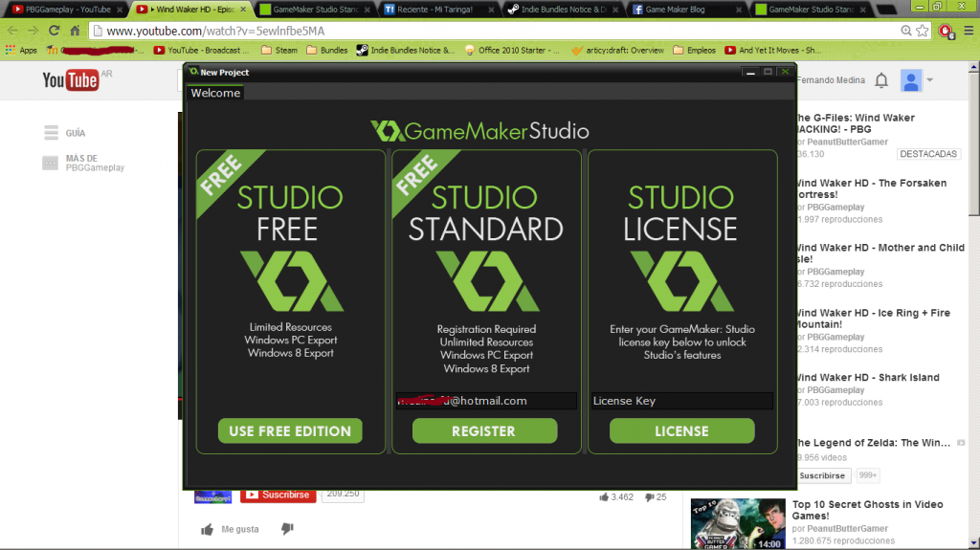Click the playlist Suscribirse button
The width and height of the screenshot is (980, 550).
click(822, 475)
